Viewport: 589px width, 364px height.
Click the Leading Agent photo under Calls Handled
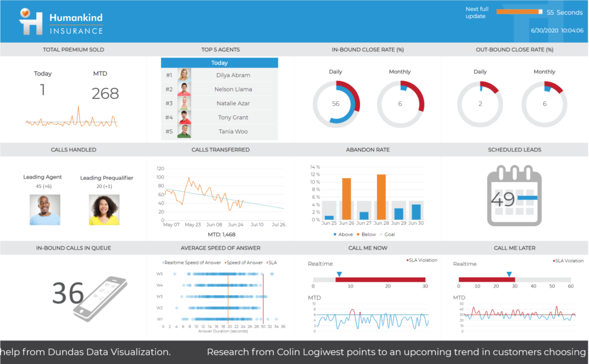45,209
